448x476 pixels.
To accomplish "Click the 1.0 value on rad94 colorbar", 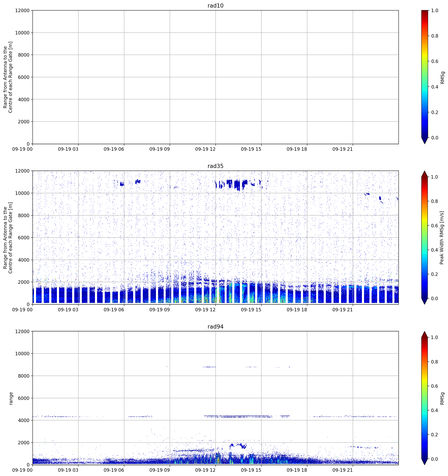I will point(435,337).
